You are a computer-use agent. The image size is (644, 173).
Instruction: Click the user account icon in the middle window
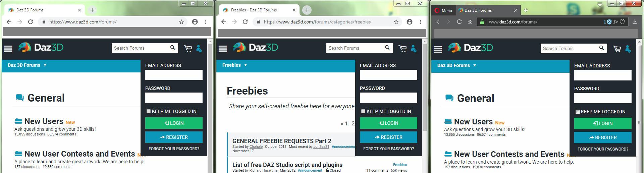[x=414, y=49]
